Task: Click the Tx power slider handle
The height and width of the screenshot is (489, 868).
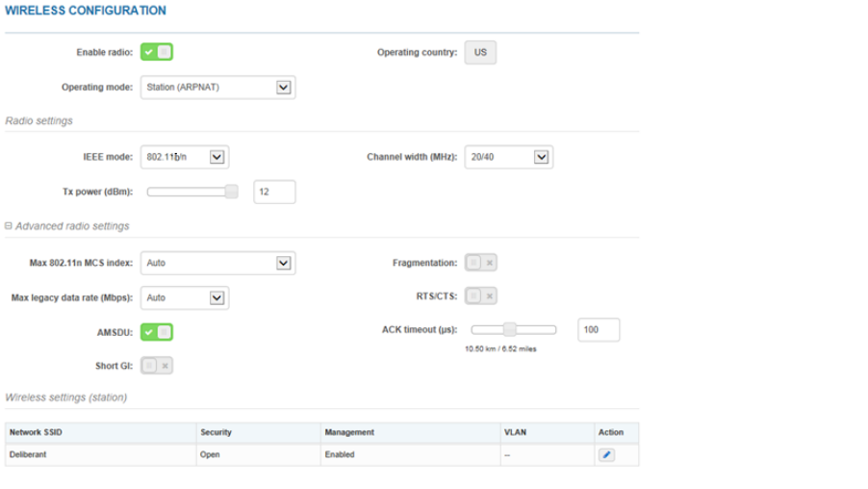Action: click(x=231, y=192)
